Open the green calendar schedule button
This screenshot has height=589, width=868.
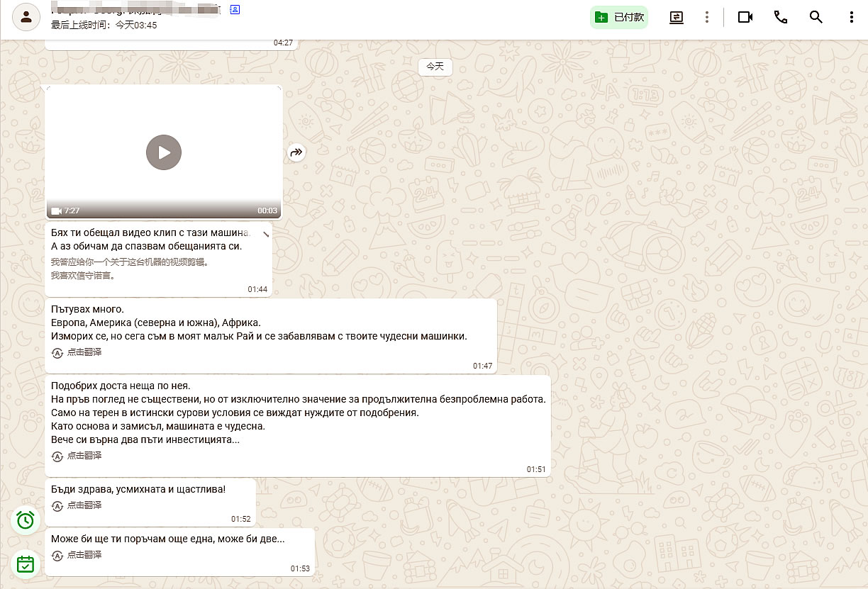26,564
